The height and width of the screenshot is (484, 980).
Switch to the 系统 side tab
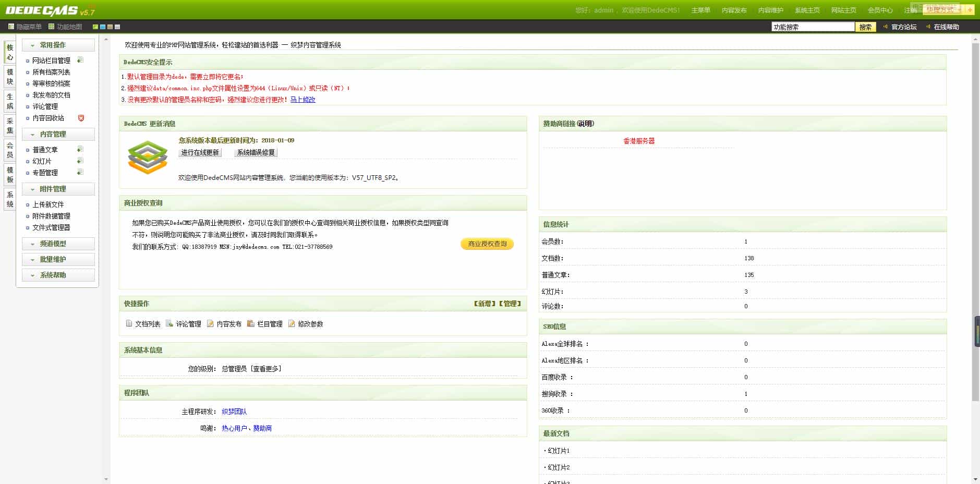10,199
